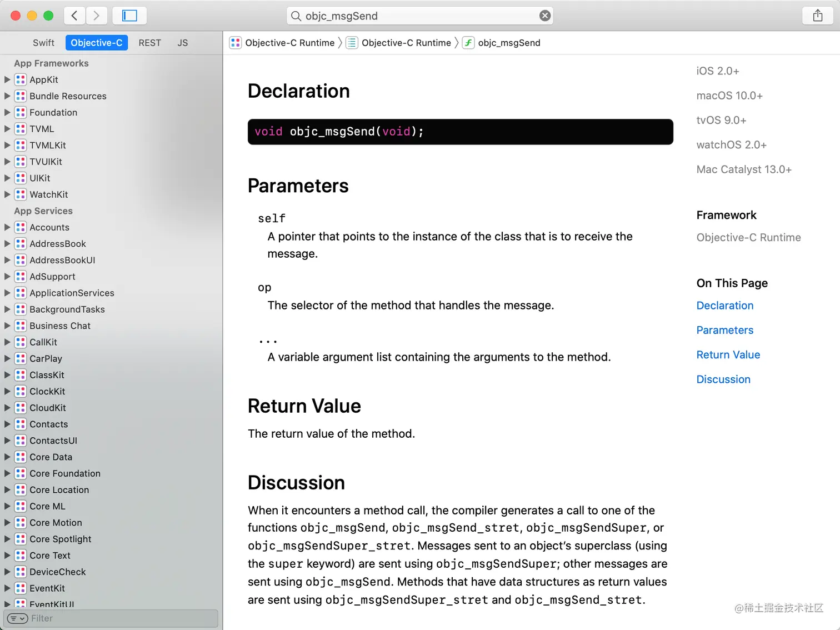The width and height of the screenshot is (840, 630).
Task: Select Core Text in the sidebar
Action: point(111,556)
